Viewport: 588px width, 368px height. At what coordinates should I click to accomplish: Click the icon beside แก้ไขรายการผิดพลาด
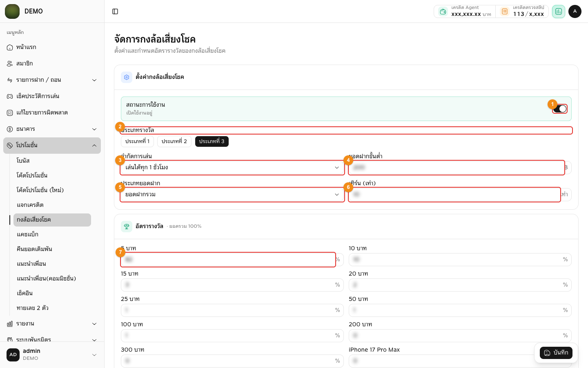click(10, 113)
